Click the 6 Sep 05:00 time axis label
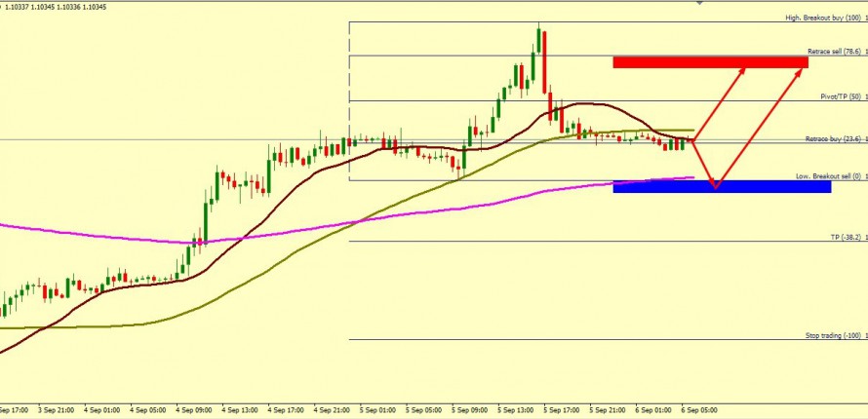 696,410
